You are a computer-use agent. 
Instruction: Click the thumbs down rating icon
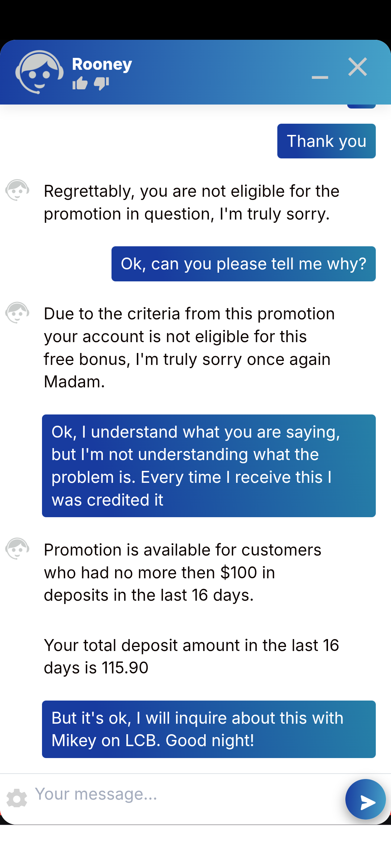(x=101, y=83)
